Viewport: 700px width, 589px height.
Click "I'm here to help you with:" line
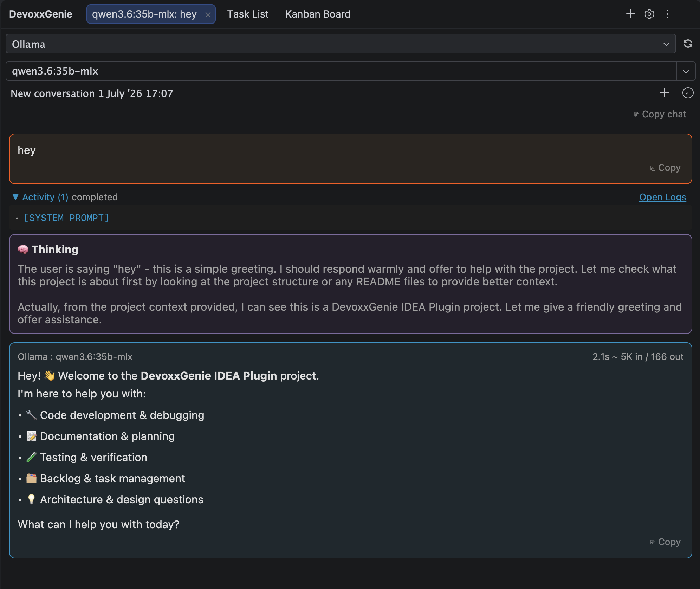tap(82, 394)
